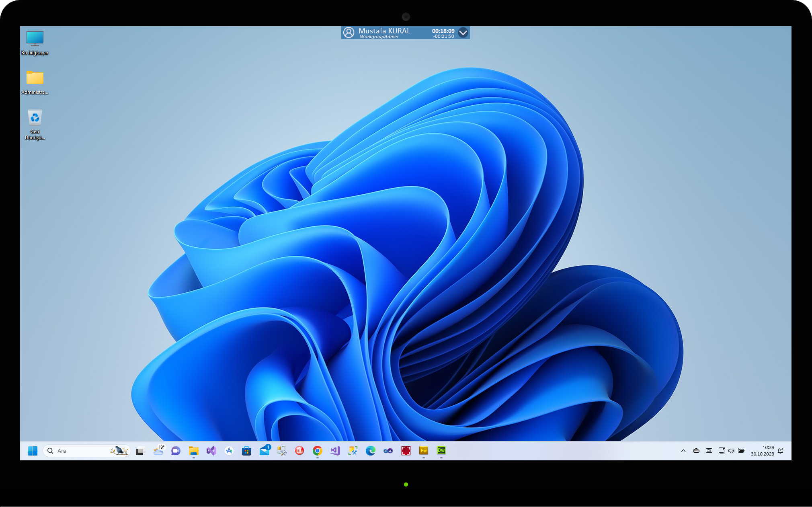Click the Ara search box
Screen dimensions: 812x507
[x=87, y=451]
